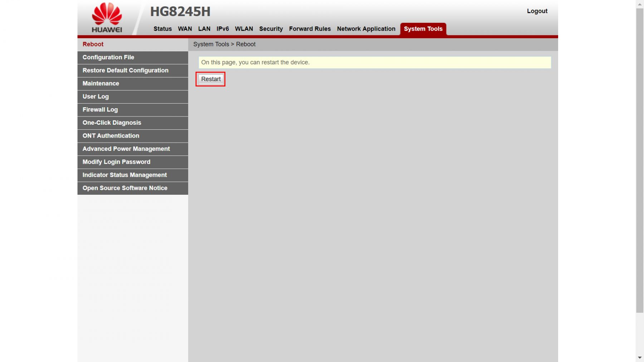Viewport: 644px width, 362px height.
Task: Open the WLAN tab
Action: pyautogui.click(x=244, y=29)
